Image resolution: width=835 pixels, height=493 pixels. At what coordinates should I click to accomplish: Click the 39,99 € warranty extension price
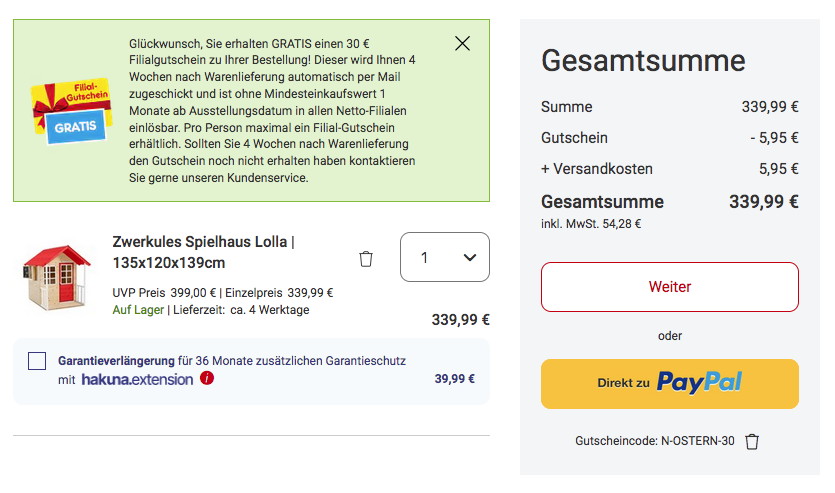454,379
